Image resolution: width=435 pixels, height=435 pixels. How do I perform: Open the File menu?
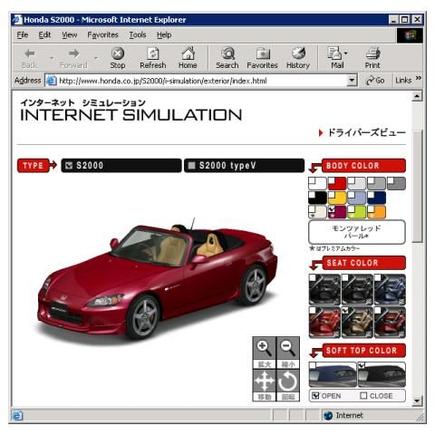pyautogui.click(x=22, y=35)
